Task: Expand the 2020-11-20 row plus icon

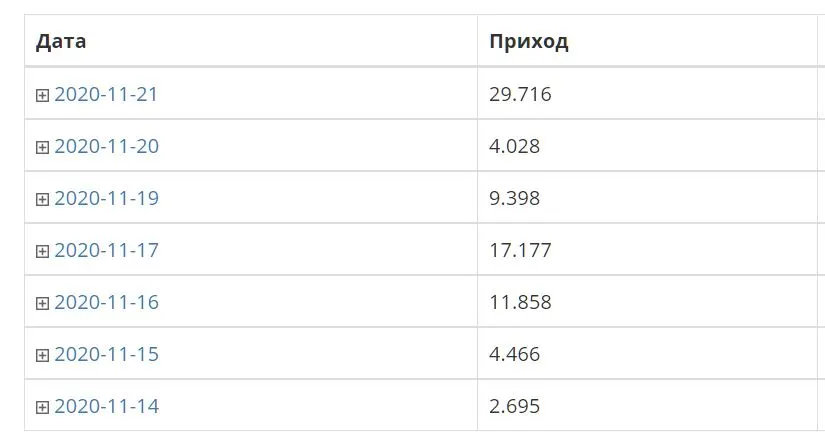Action: click(x=42, y=147)
